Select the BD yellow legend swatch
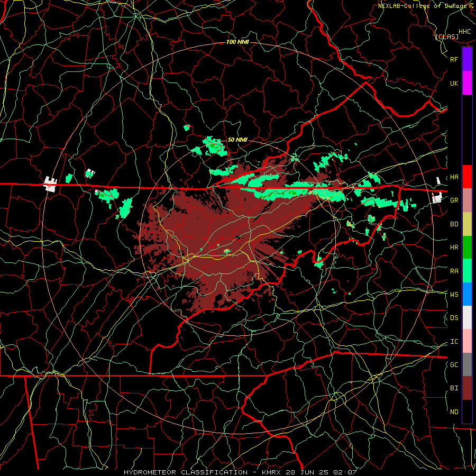 tap(467, 224)
